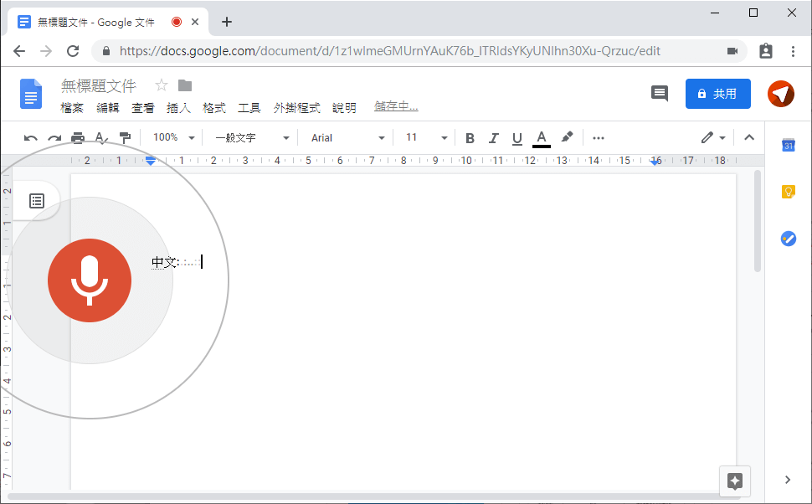Viewport: 812px width, 504px height.
Task: Open the highlight color marker tool
Action: [567, 137]
